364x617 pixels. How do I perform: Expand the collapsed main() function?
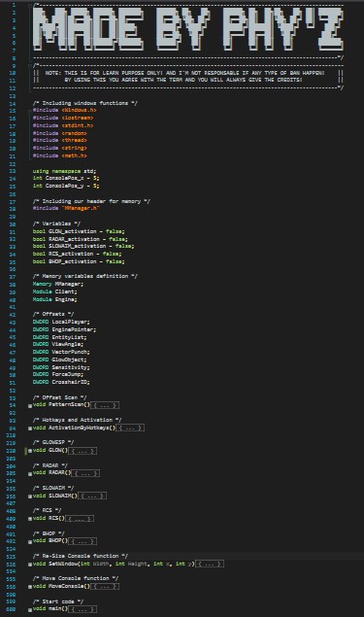(x=30, y=610)
